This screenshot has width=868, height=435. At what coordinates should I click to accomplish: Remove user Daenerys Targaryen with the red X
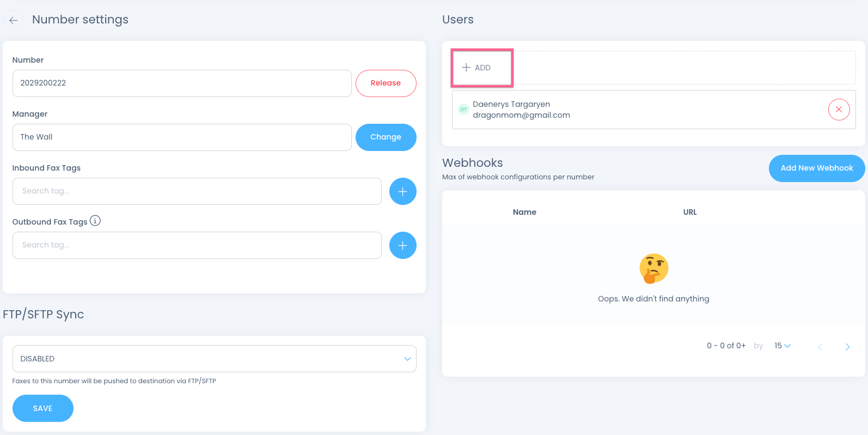coord(839,110)
